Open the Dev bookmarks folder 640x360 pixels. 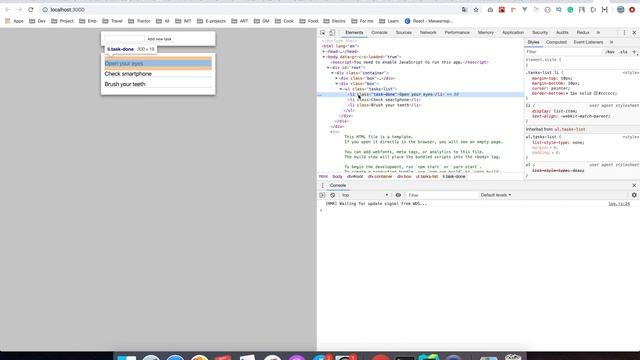[37, 21]
